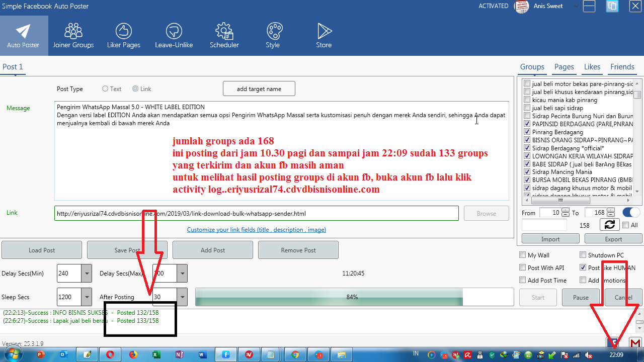Open Customize your link fields link
This screenshot has height=362, width=644.
pyautogui.click(x=257, y=230)
